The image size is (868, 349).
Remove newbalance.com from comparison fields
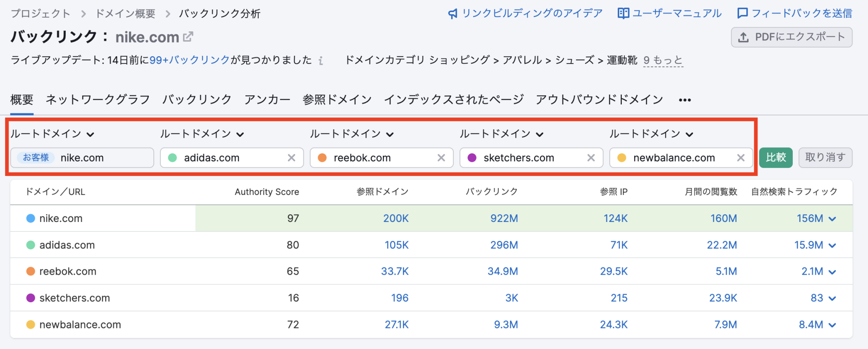[x=741, y=158]
